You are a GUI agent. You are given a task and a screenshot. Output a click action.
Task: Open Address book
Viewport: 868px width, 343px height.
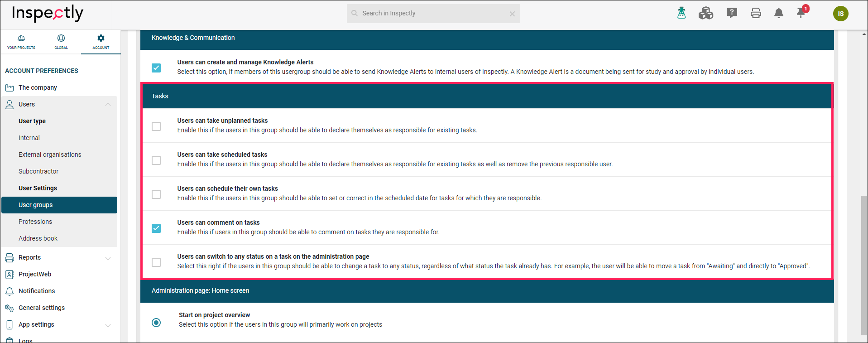pyautogui.click(x=38, y=238)
